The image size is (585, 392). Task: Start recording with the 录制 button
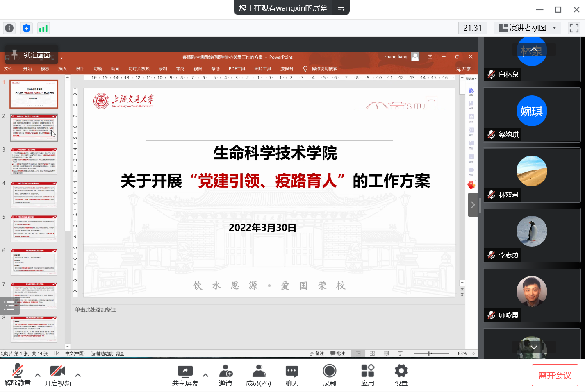329,375
